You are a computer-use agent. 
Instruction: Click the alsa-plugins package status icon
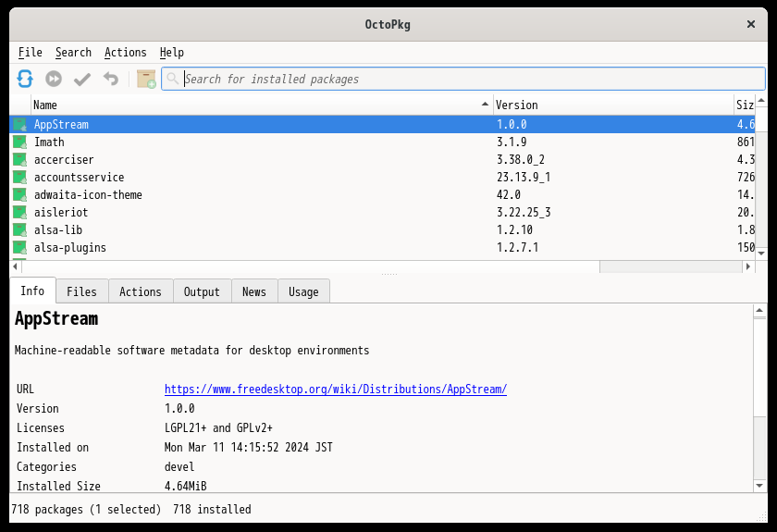19,248
